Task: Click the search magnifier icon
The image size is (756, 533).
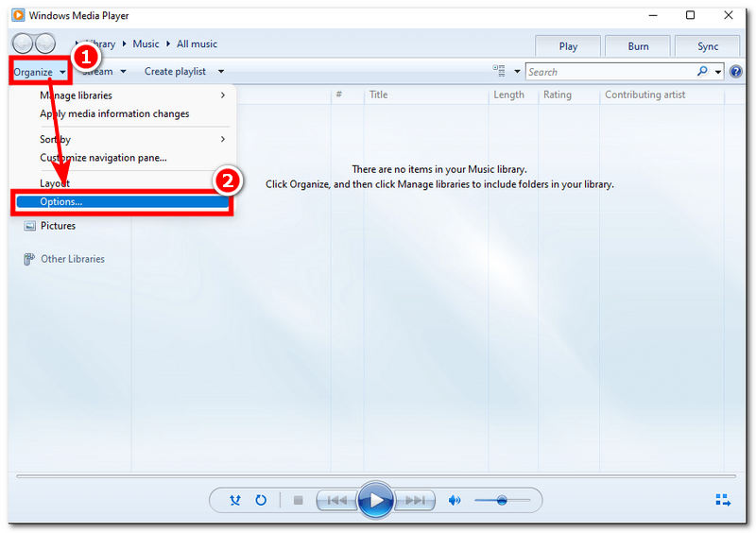Action: click(x=702, y=72)
